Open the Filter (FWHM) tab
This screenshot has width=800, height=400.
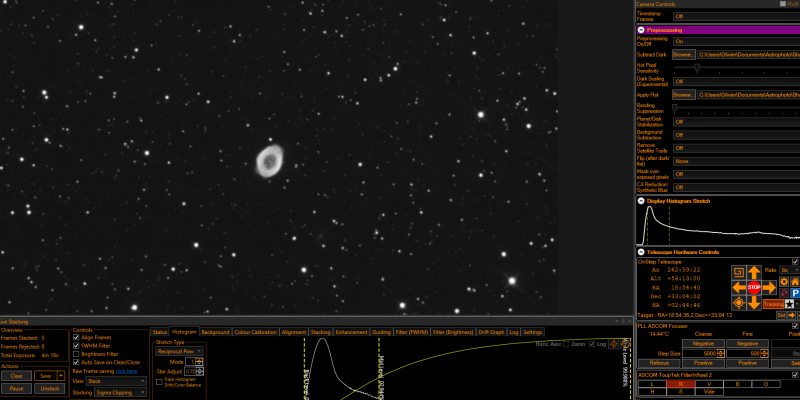tap(412, 332)
